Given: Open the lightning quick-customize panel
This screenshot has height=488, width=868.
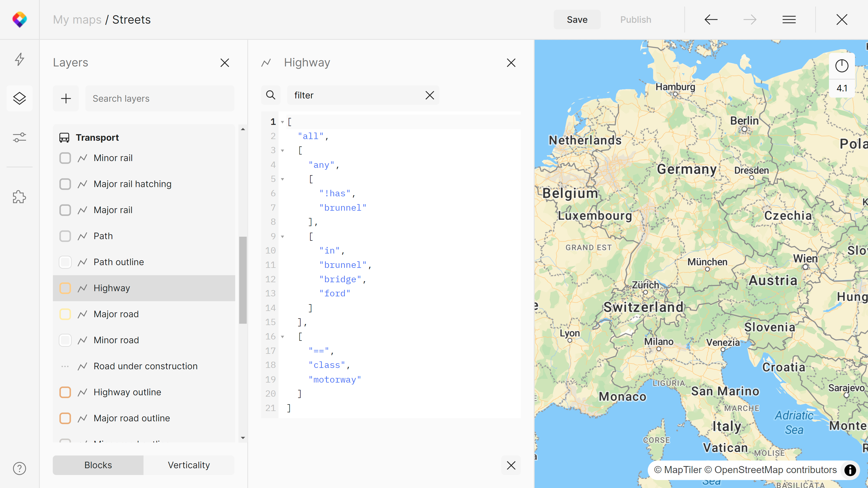Looking at the screenshot, I should tap(20, 59).
